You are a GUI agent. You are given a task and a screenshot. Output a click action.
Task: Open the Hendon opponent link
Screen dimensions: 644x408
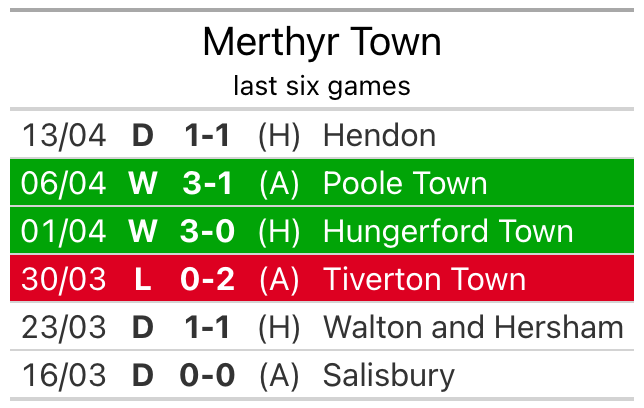(379, 136)
